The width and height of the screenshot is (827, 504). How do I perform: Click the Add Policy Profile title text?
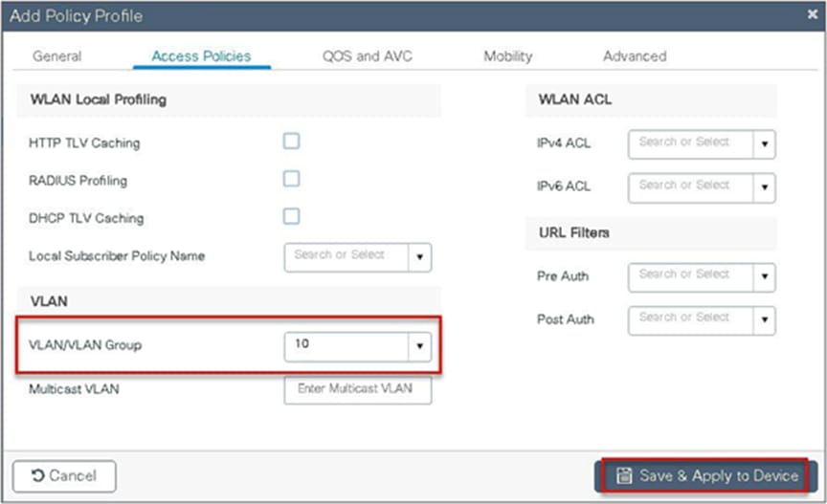point(76,16)
